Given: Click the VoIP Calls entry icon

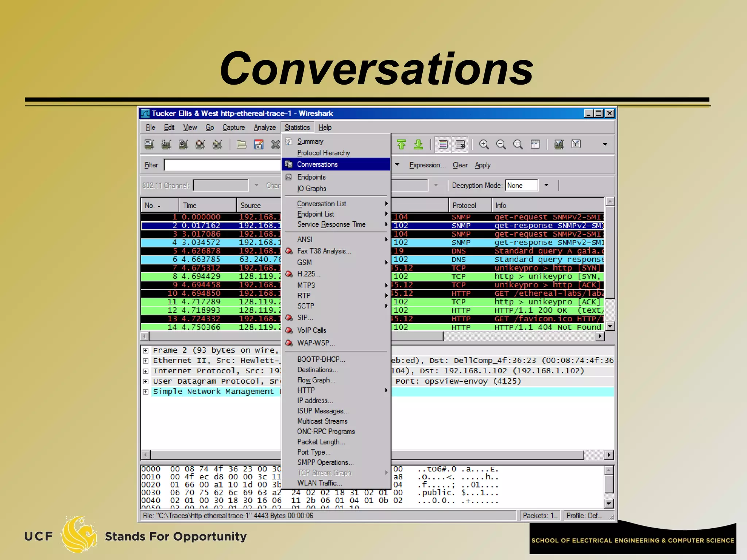Looking at the screenshot, I should [x=289, y=330].
